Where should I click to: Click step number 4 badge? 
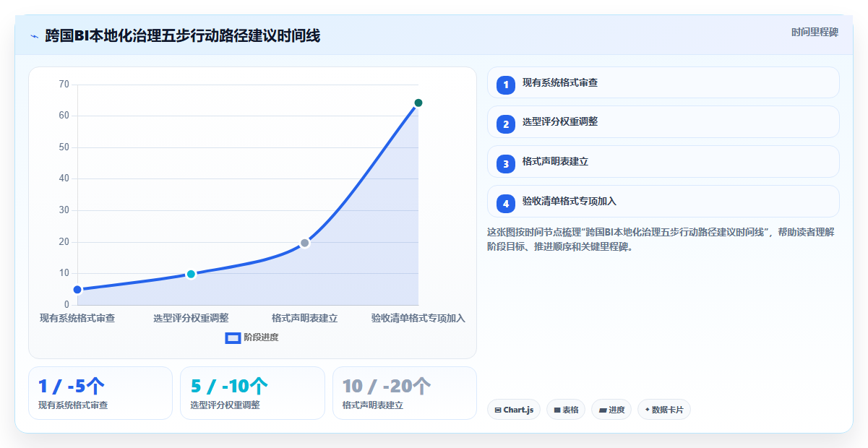506,203
